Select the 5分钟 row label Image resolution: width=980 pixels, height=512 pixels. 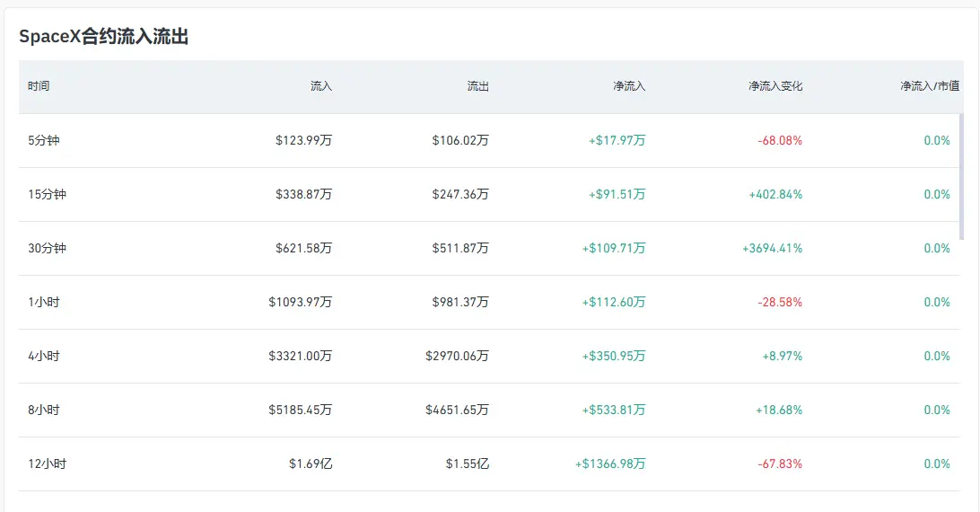point(44,140)
